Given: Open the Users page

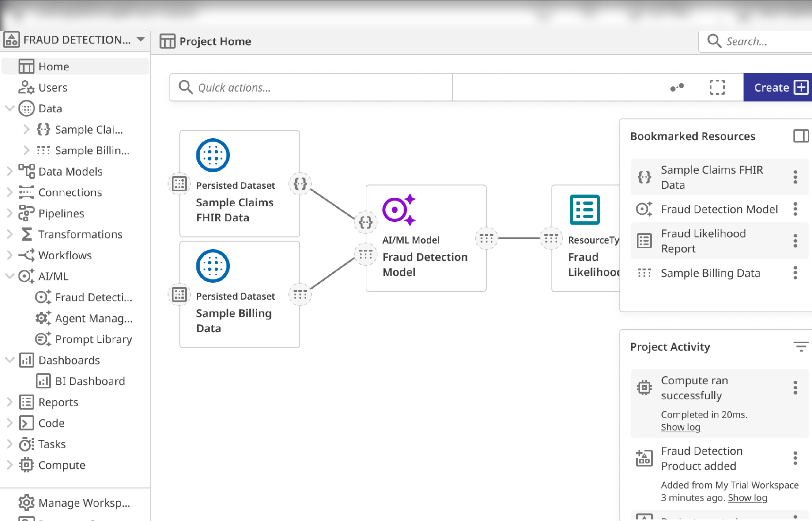Looking at the screenshot, I should pos(53,88).
